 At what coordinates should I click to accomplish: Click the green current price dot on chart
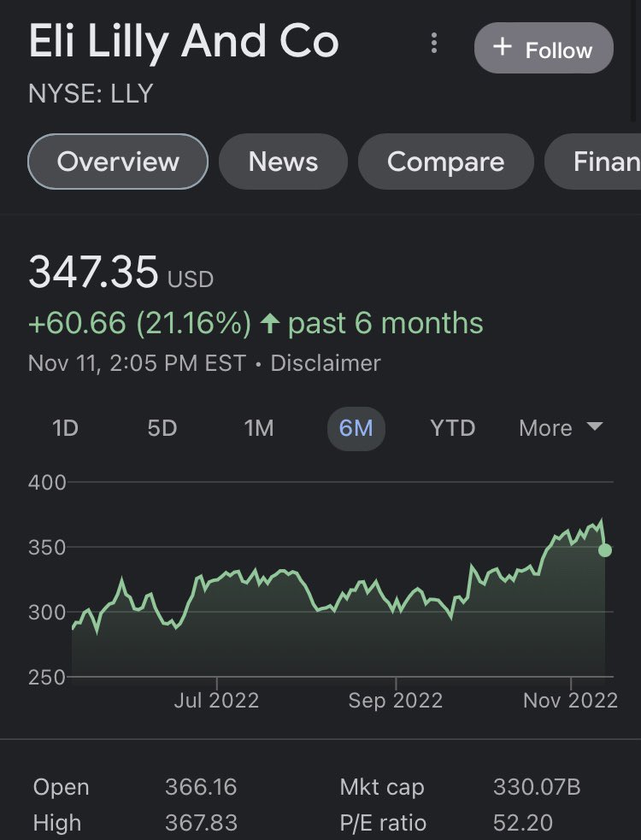coord(604,550)
